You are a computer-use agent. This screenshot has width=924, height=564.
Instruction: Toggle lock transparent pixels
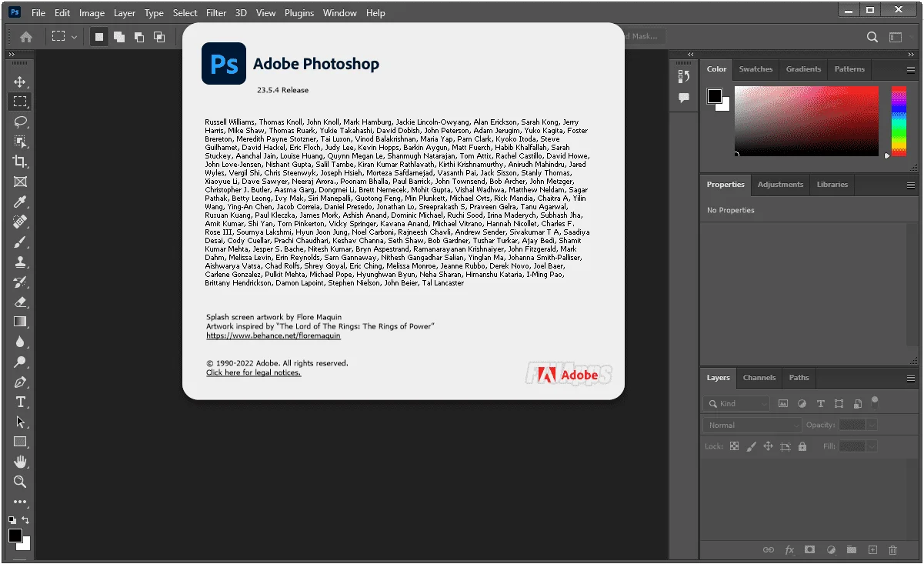click(734, 446)
